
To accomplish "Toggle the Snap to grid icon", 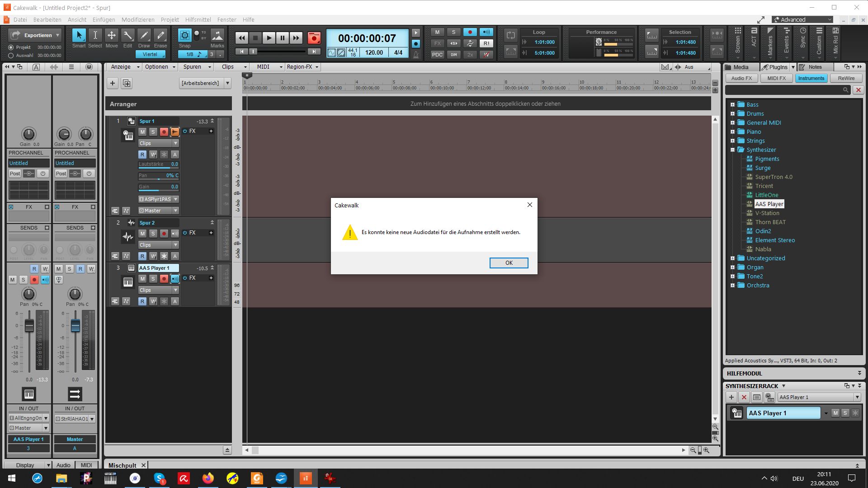I will (x=184, y=35).
